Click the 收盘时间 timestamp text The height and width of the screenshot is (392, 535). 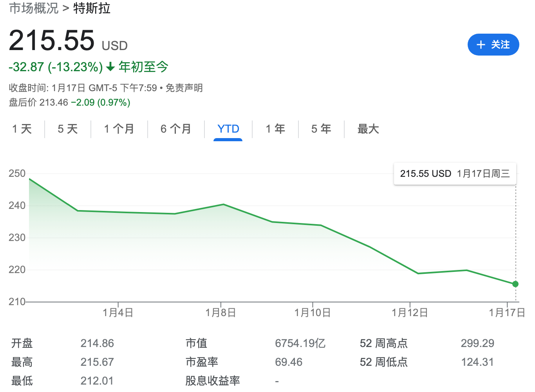[x=83, y=88]
